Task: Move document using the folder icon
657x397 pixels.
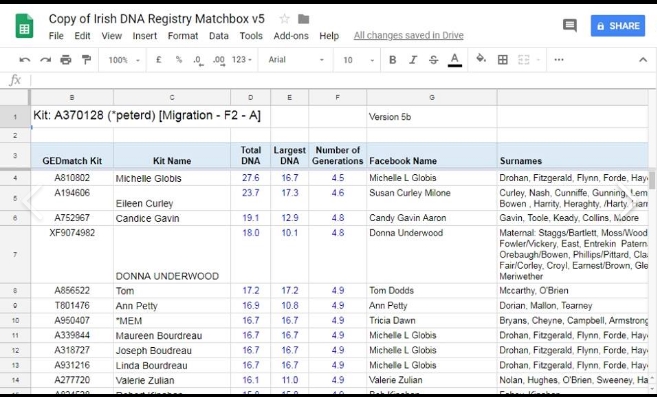Action: pyautogui.click(x=303, y=19)
